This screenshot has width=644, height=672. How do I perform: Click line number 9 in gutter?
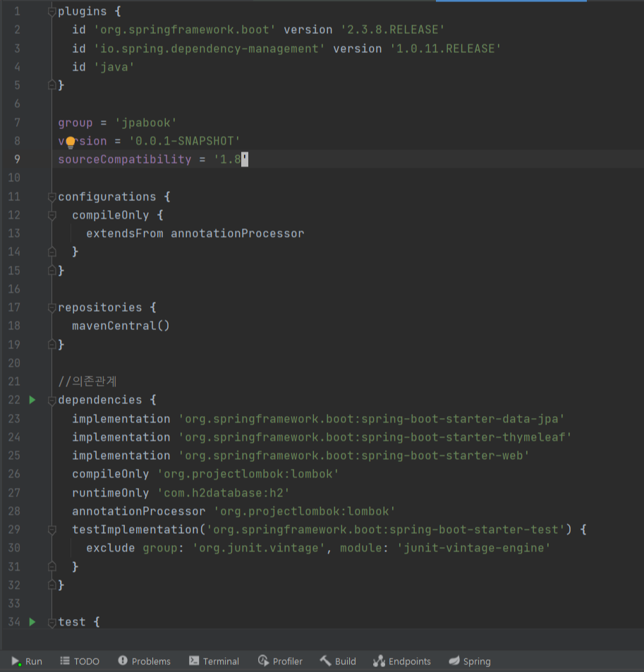17,159
